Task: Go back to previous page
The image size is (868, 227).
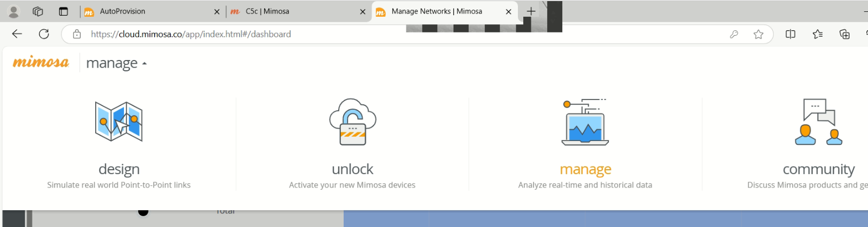Action: 17,34
